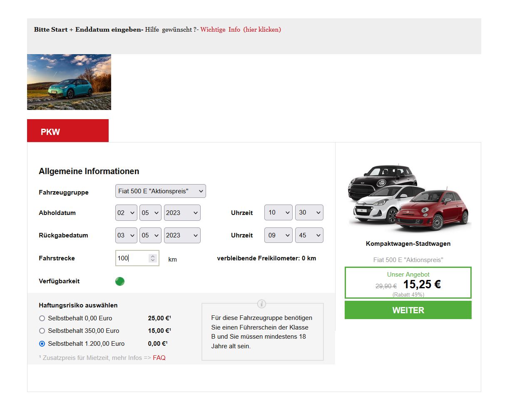Open the pickup minute dropdown showing 30
The image size is (532, 412).
click(309, 212)
